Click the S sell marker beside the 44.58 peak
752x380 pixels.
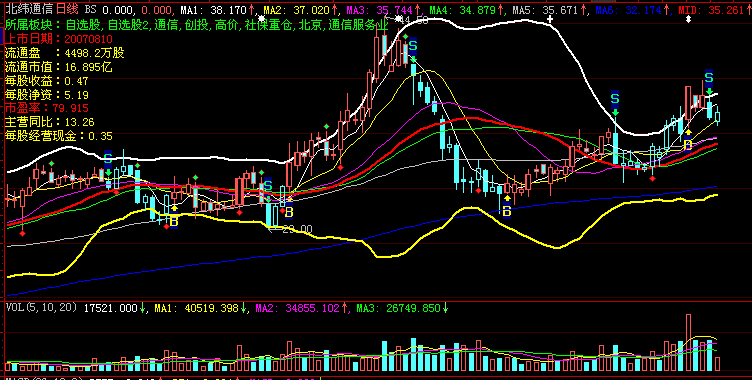click(413, 47)
